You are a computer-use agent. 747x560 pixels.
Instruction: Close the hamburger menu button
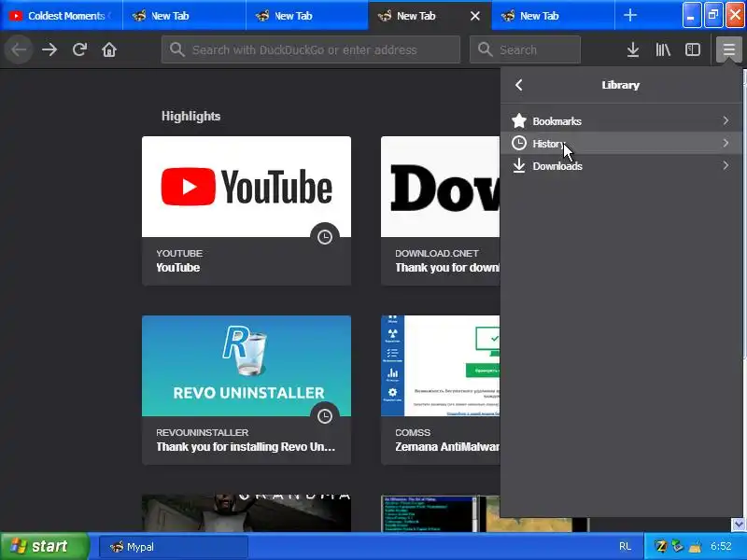click(x=729, y=49)
